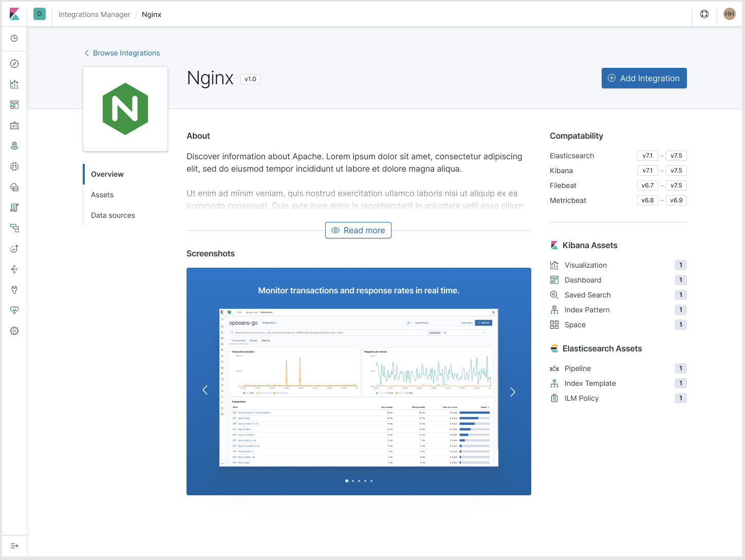Click the ILM Policy asset row
Screen dimensions: 745x560
[x=618, y=398]
